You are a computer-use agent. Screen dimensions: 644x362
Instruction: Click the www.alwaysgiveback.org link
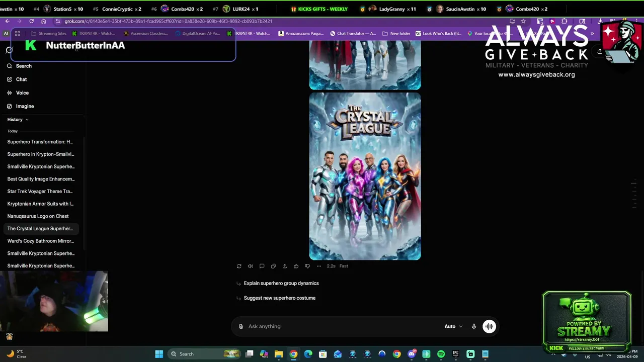(x=536, y=74)
